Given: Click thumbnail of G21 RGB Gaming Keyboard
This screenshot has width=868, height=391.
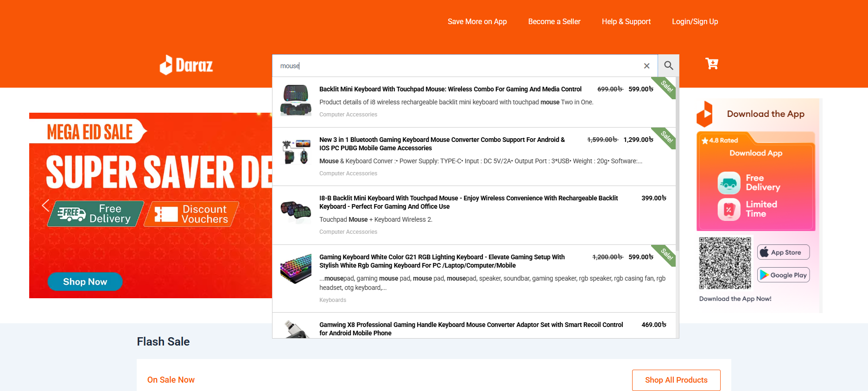Looking at the screenshot, I should pos(296,268).
